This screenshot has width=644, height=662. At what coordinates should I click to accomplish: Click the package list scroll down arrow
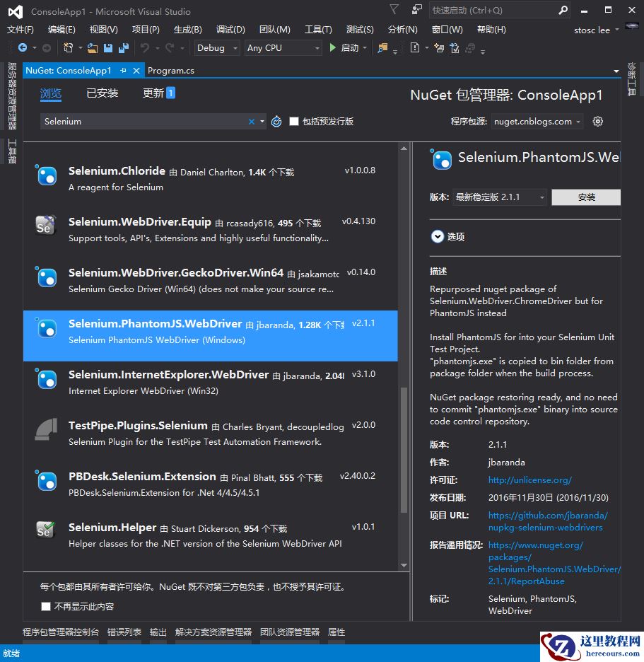pos(404,565)
